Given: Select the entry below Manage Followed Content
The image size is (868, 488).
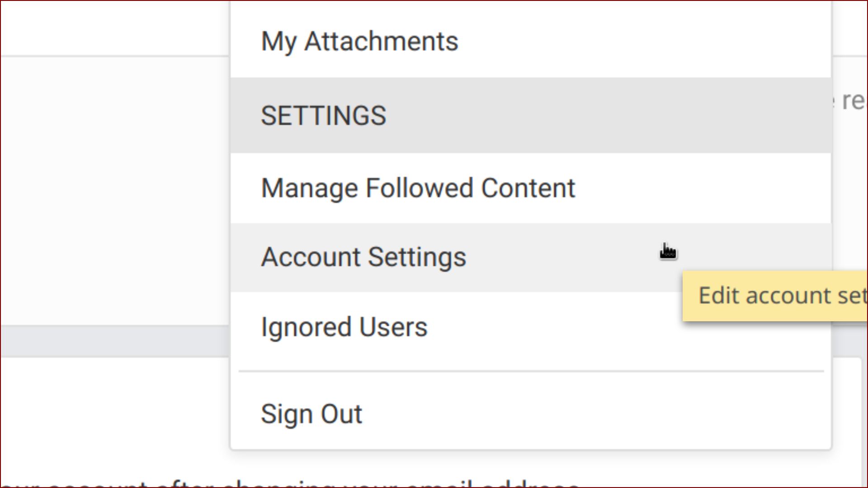Looking at the screenshot, I should click(x=531, y=257).
